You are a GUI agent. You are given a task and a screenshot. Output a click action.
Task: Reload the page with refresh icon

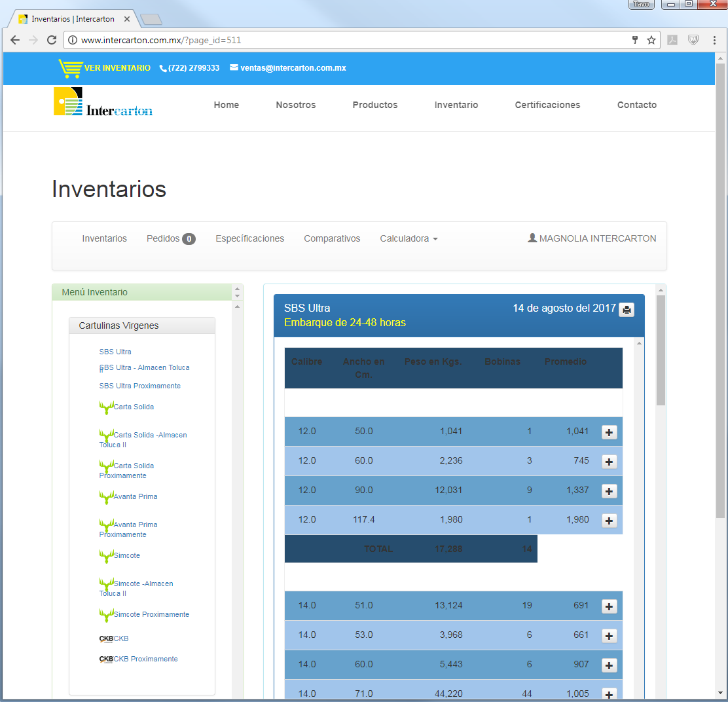coord(52,40)
